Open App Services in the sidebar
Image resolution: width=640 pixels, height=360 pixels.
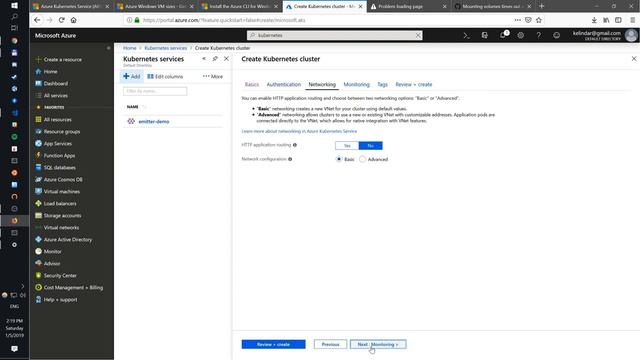point(58,144)
